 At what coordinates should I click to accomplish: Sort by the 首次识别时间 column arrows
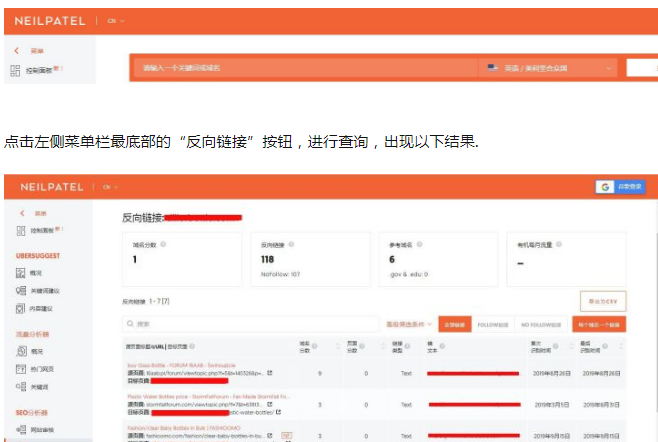pos(571,346)
